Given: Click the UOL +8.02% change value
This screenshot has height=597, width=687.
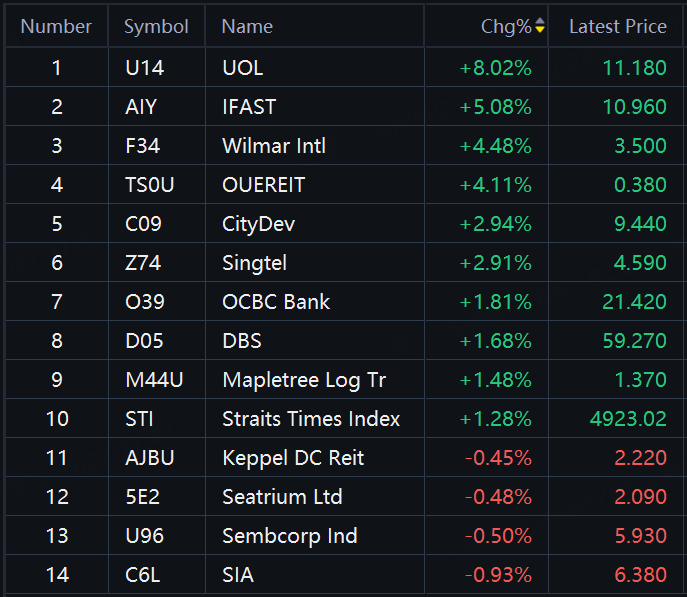Looking at the screenshot, I should coord(496,68).
